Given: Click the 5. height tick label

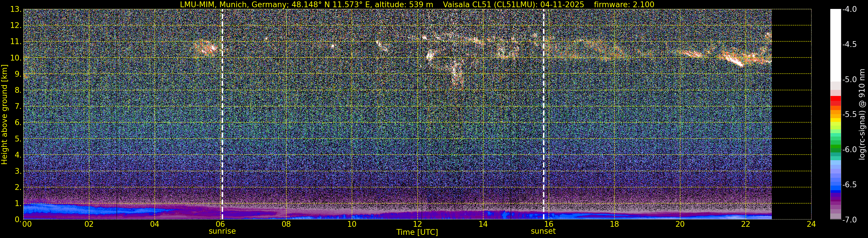Looking at the screenshot, I should [x=18, y=139].
